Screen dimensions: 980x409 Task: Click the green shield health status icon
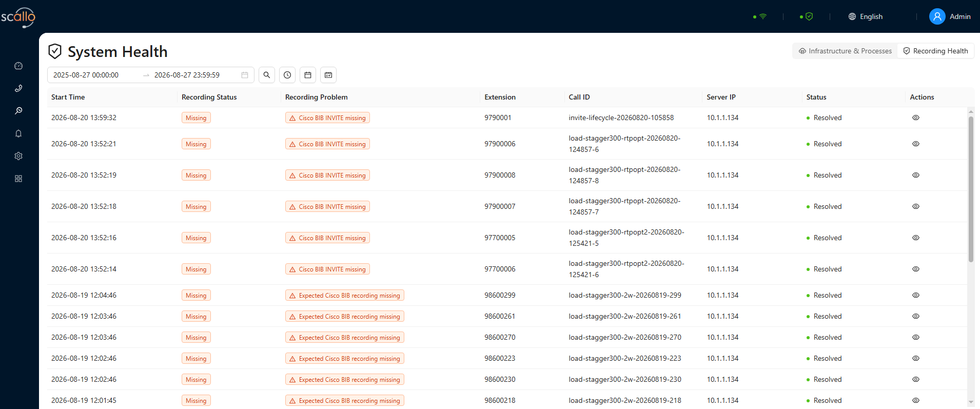pos(809,16)
